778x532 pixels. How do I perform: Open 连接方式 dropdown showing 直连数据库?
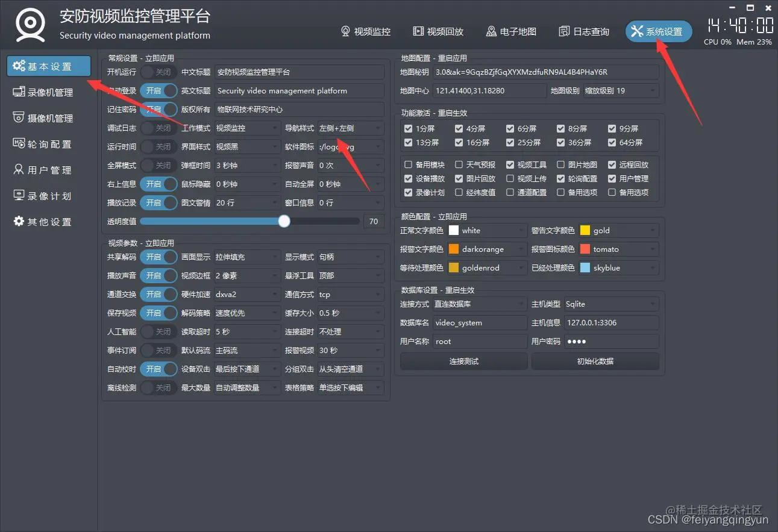tap(480, 304)
